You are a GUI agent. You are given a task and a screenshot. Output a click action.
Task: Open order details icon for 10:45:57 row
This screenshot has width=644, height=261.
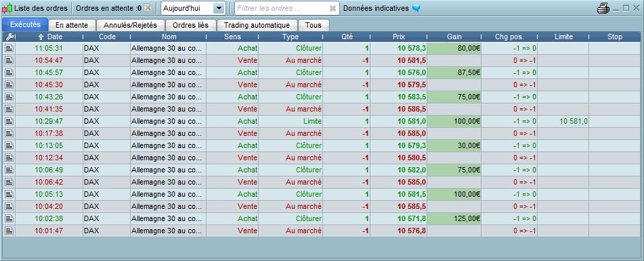tap(9, 72)
